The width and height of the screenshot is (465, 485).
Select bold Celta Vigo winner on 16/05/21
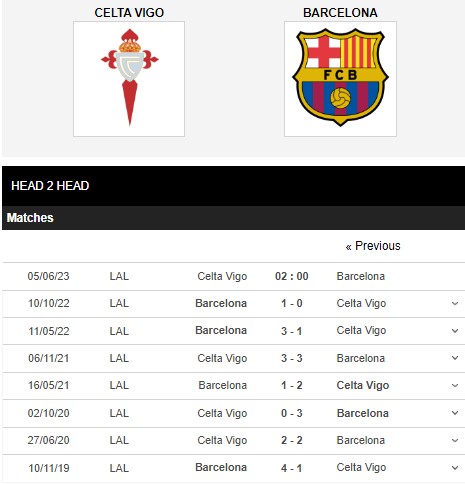pyautogui.click(x=363, y=385)
